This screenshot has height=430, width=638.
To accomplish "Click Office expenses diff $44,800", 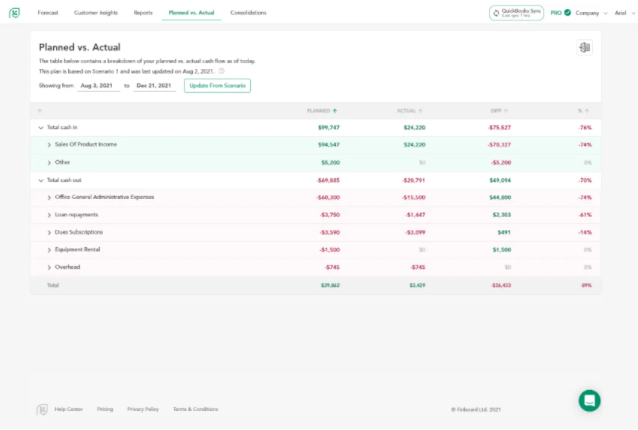I will pyautogui.click(x=500, y=198).
